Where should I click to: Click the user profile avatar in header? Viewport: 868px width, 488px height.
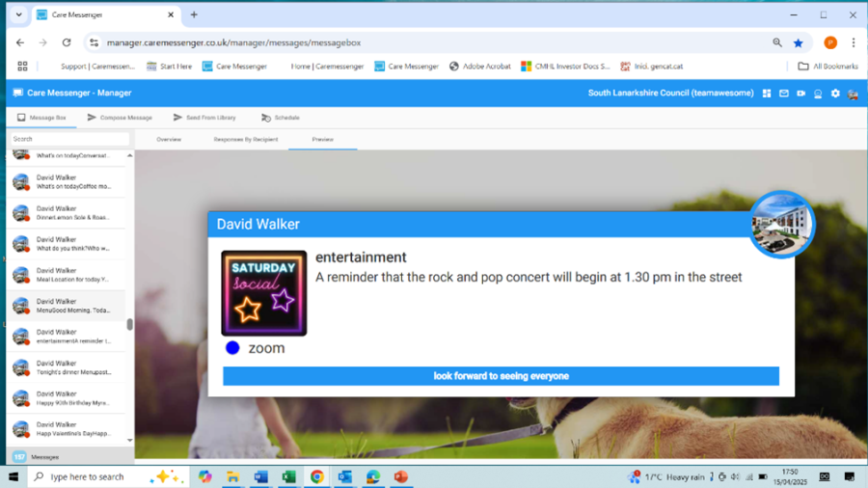coord(853,94)
